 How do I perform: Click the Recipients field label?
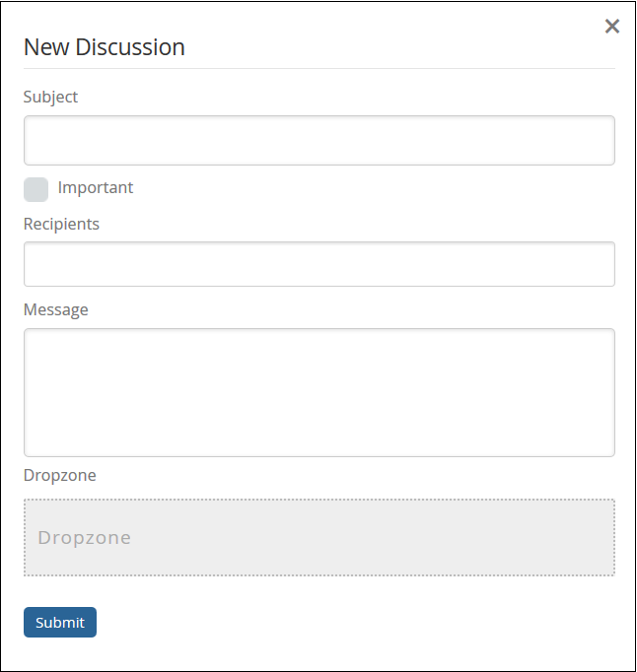(x=61, y=224)
